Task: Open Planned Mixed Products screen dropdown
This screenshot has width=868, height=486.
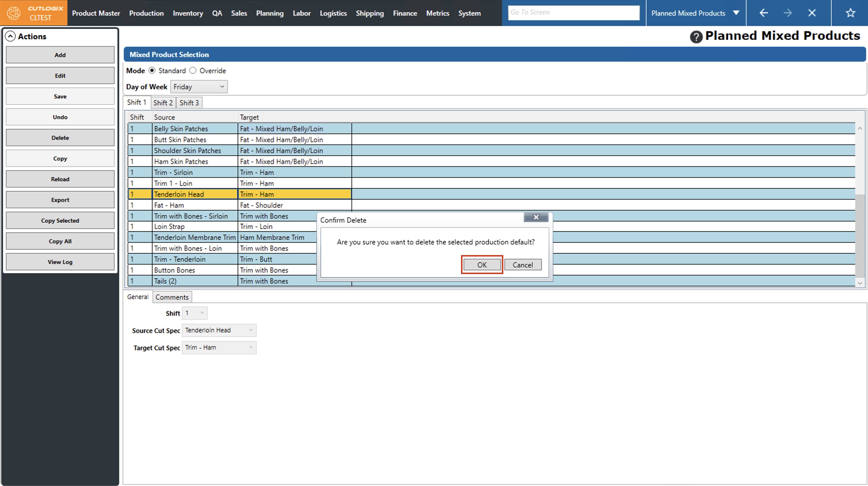Action: (736, 13)
